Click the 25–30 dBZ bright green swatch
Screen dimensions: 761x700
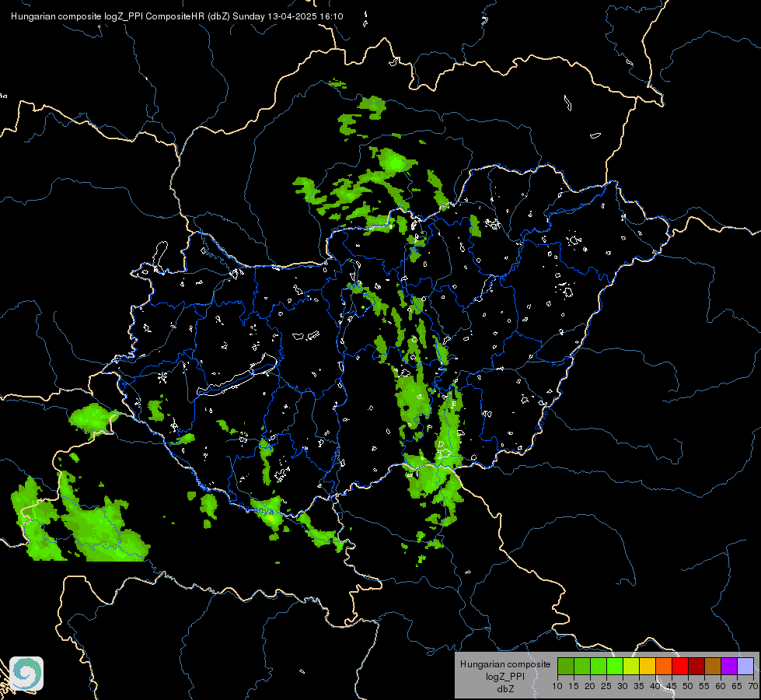[x=615, y=666]
